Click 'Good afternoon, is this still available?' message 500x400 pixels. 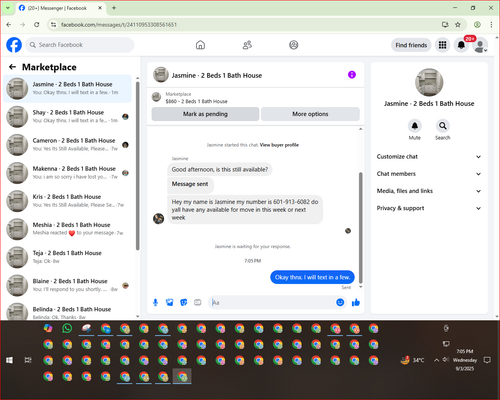(x=220, y=169)
